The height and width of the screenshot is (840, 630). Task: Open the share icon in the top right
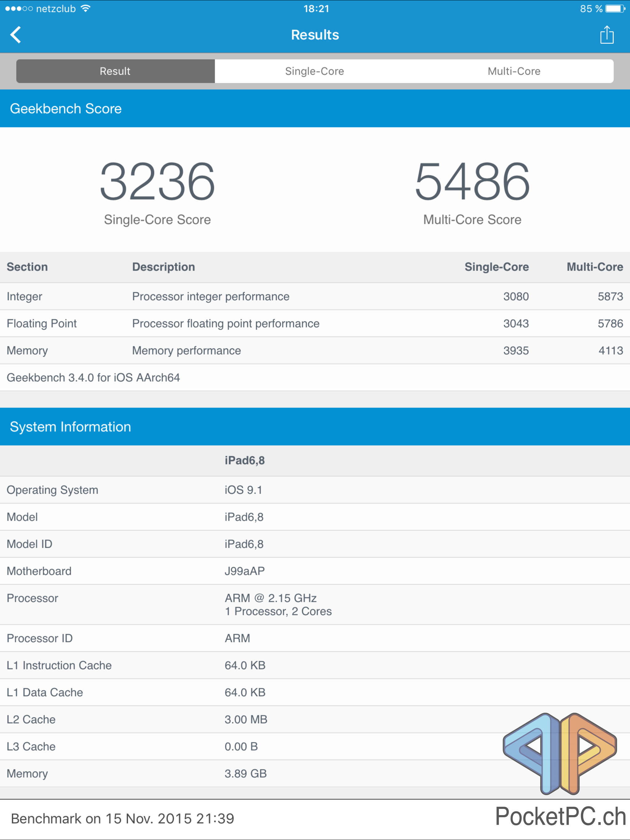(606, 35)
